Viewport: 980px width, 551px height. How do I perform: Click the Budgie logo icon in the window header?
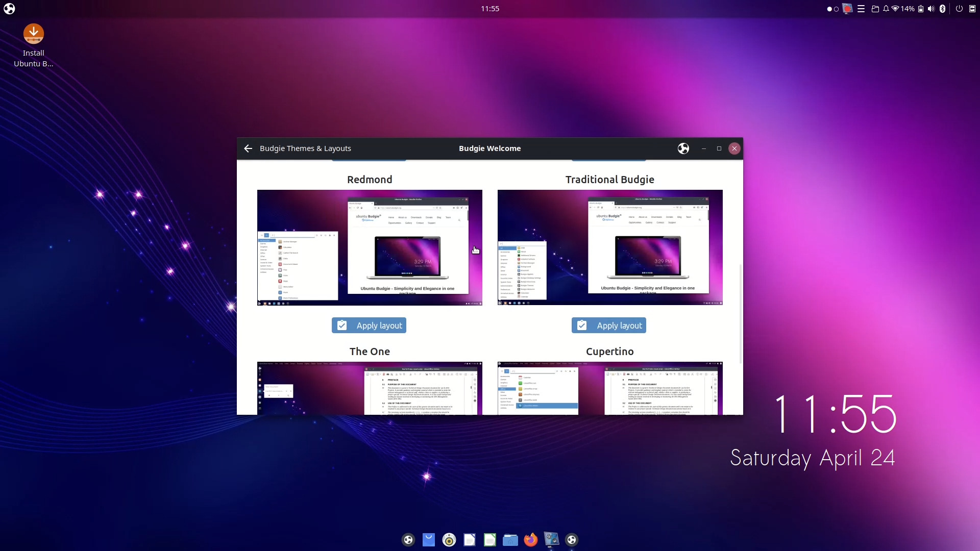pos(683,148)
